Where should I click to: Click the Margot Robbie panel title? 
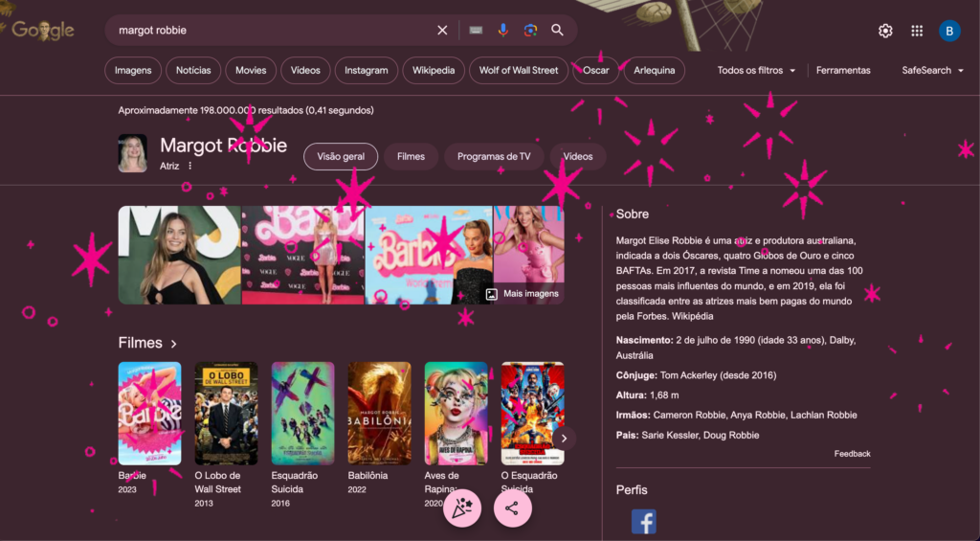coord(224,146)
